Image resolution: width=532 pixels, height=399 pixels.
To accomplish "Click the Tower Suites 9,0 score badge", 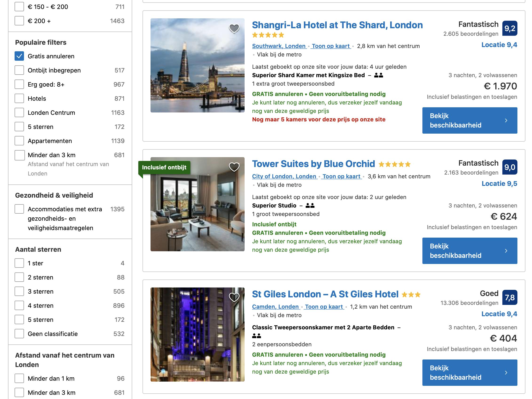I will coord(510,167).
